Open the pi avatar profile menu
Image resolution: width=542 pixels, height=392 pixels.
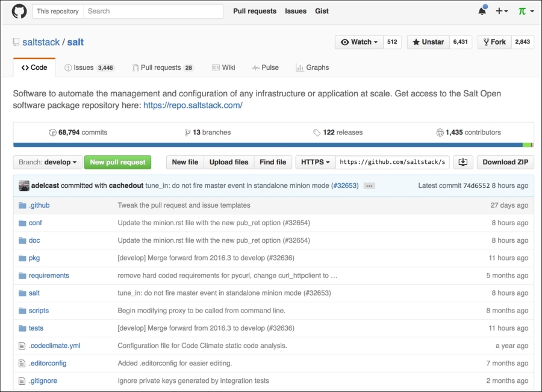pyautogui.click(x=526, y=11)
